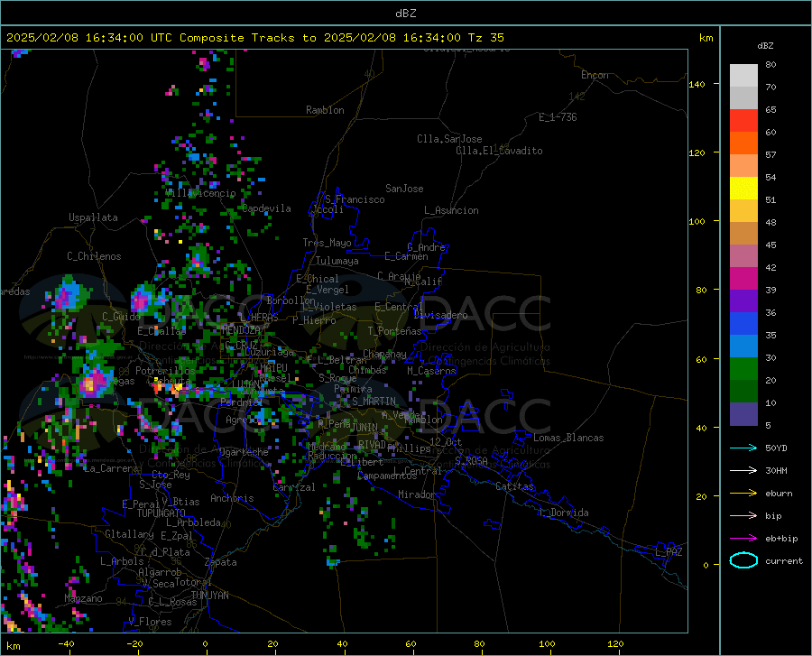Click the 'Capdevila' label on the map

pos(266,208)
